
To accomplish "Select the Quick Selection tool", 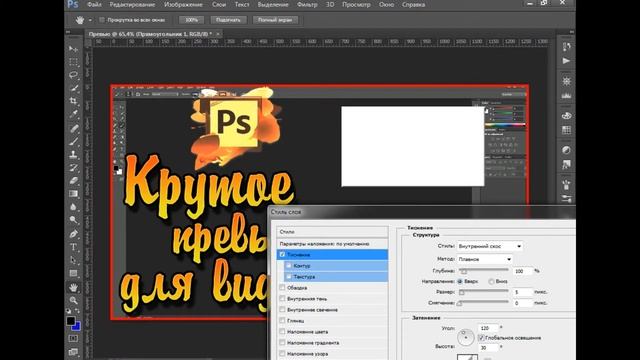I will (73, 88).
